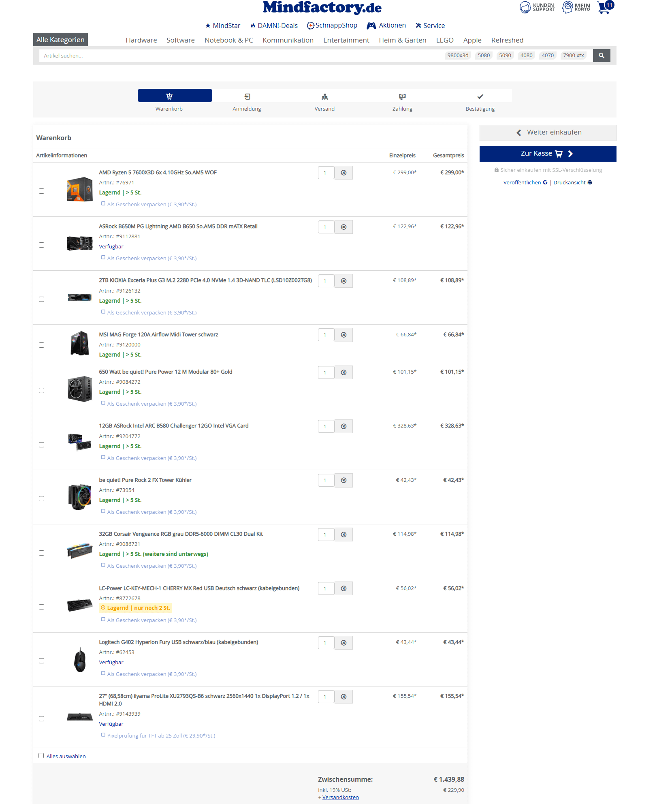Image resolution: width=672 pixels, height=804 pixels.
Task: Enable gift wrap for Logitech G402
Action: (103, 674)
